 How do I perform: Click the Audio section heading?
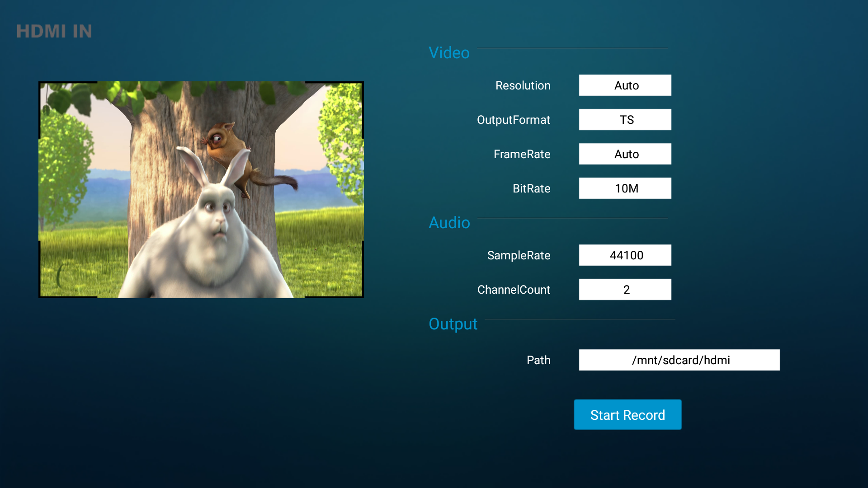pyautogui.click(x=449, y=223)
